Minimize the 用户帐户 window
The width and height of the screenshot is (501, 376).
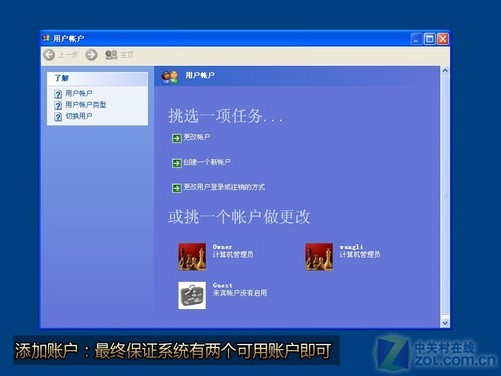point(416,39)
